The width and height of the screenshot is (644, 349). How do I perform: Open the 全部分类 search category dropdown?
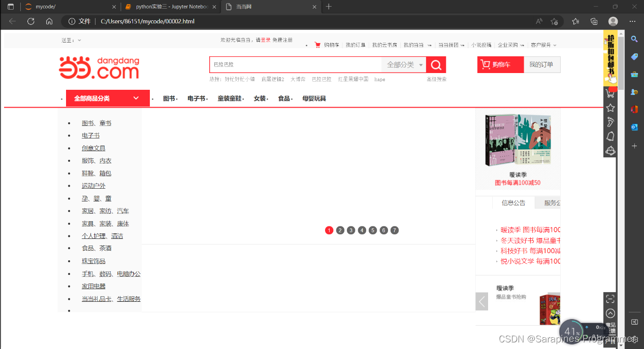(404, 65)
